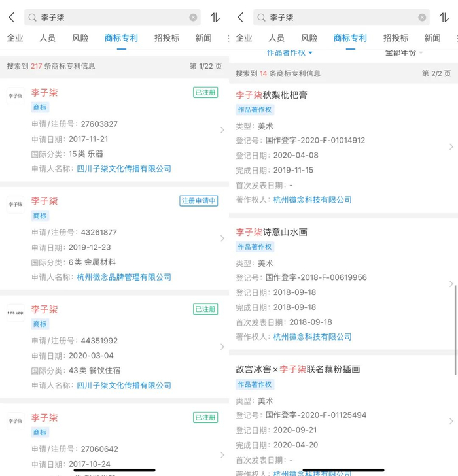This screenshot has width=458, height=476.
Task: Switch to 招投标 tab in left screen
Action: 167,38
